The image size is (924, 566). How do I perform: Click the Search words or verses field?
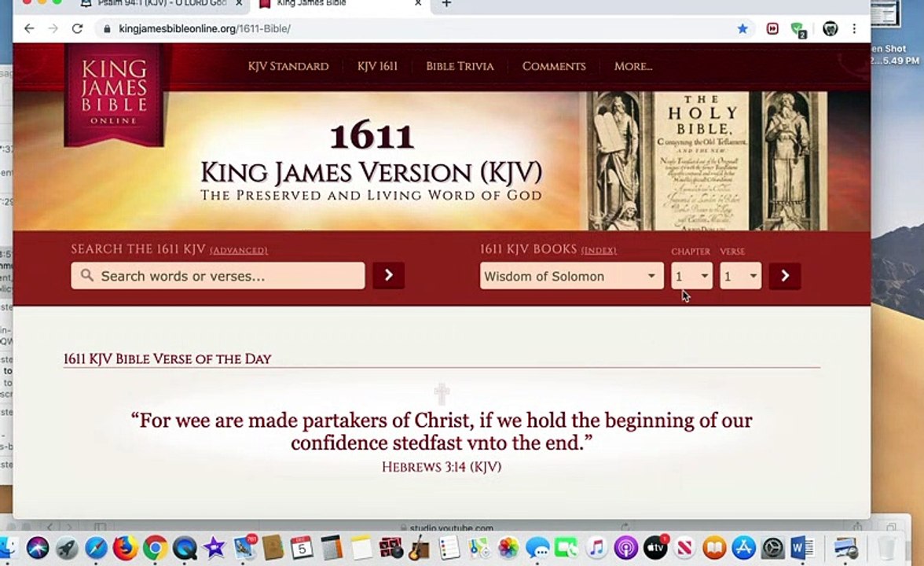click(x=218, y=276)
